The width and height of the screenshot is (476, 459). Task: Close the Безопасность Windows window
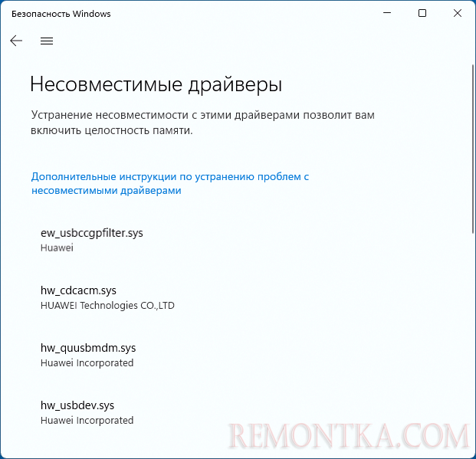457,13
